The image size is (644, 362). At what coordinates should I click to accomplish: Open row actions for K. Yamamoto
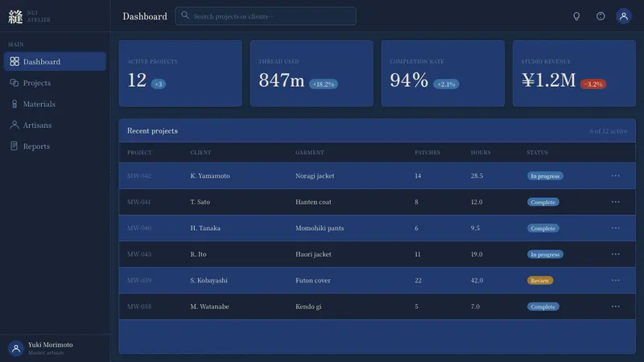click(x=615, y=175)
